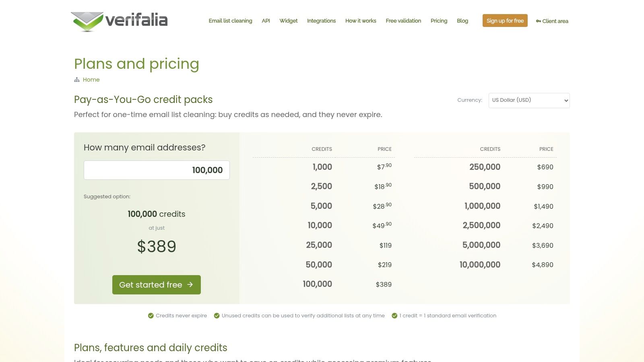The height and width of the screenshot is (362, 644).
Task: Go to the Pricing menu item
Action: (x=439, y=21)
